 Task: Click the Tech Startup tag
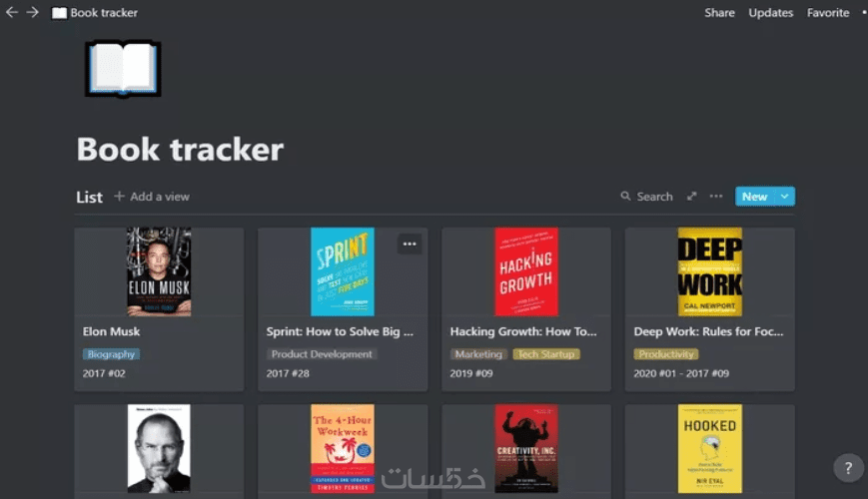click(x=546, y=354)
